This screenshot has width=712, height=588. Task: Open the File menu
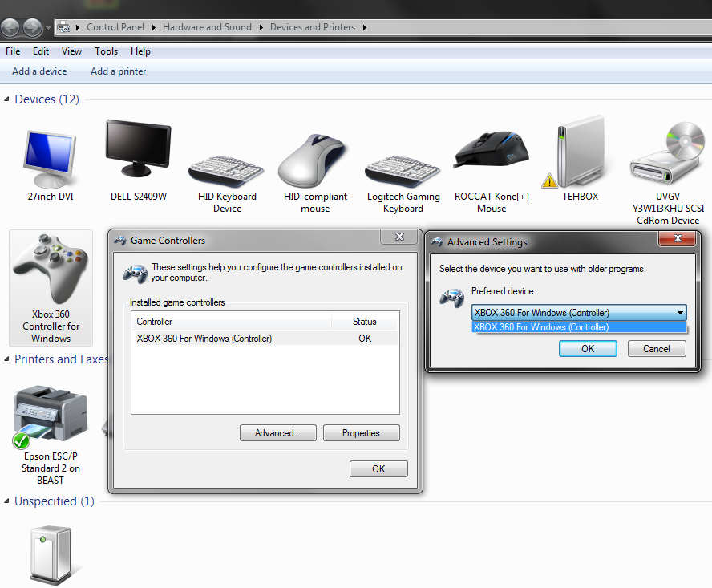[x=13, y=51]
